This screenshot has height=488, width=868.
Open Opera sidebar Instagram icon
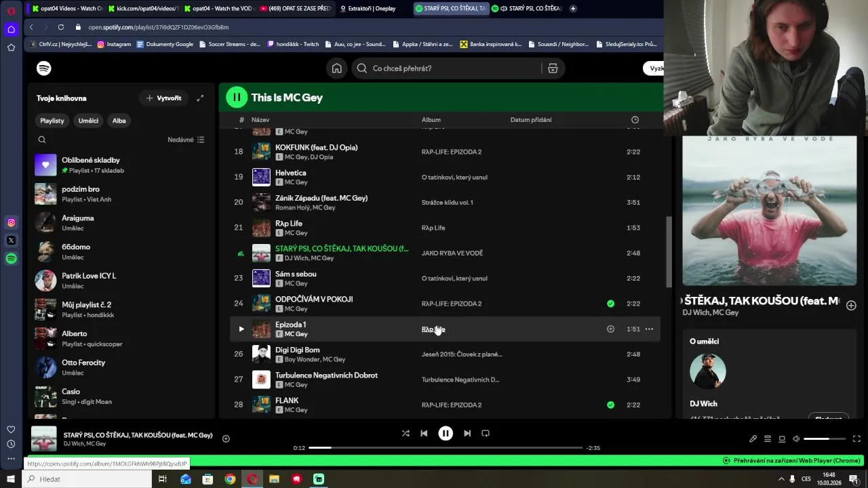tap(12, 222)
